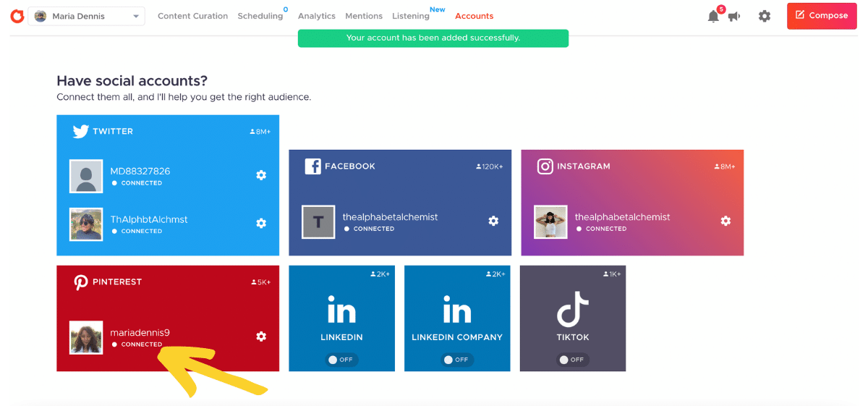Open the settings gear in top bar
Viewport: 868px width, 406px height.
pos(765,16)
